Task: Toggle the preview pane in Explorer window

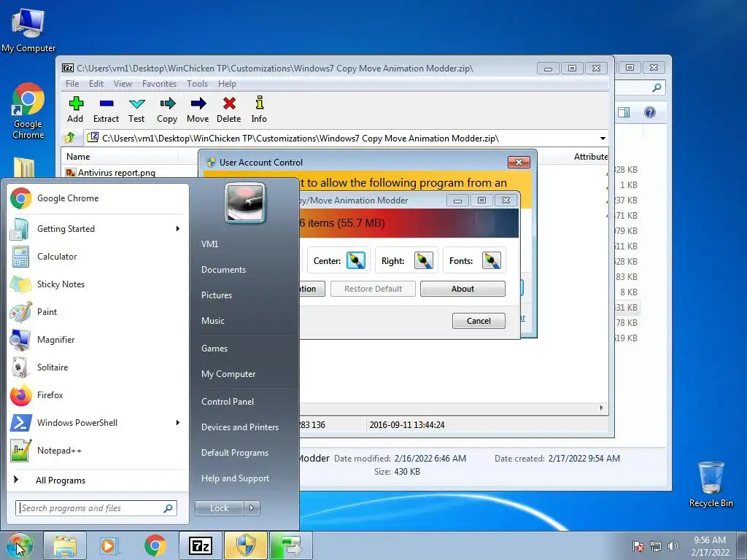Action: pyautogui.click(x=624, y=112)
